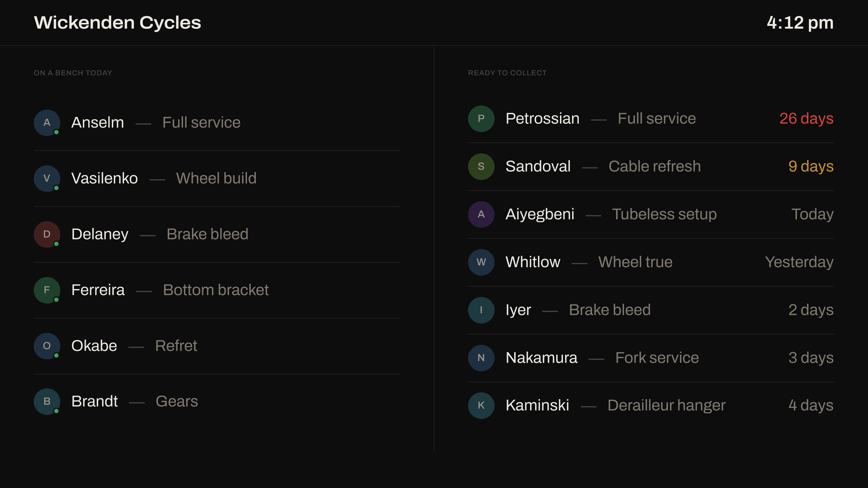Click the red 26 days overdue label
This screenshot has width=868, height=488.
pos(806,119)
